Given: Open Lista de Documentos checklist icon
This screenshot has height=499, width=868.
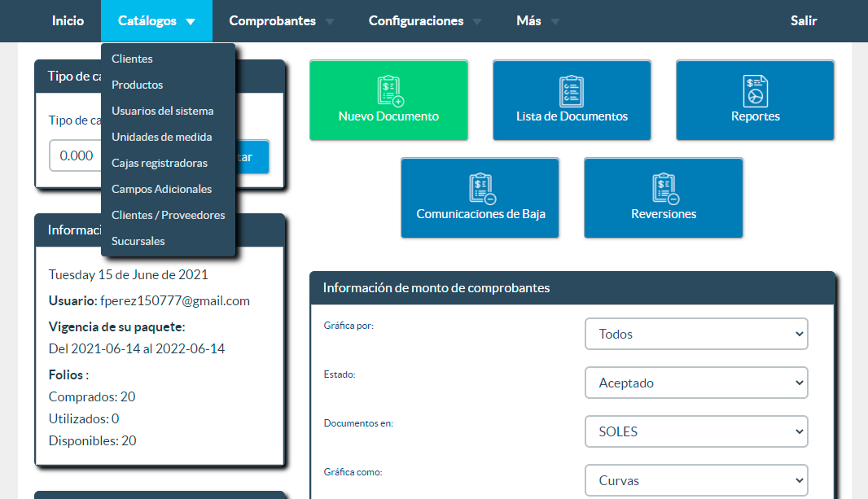Looking at the screenshot, I should pyautogui.click(x=572, y=90).
